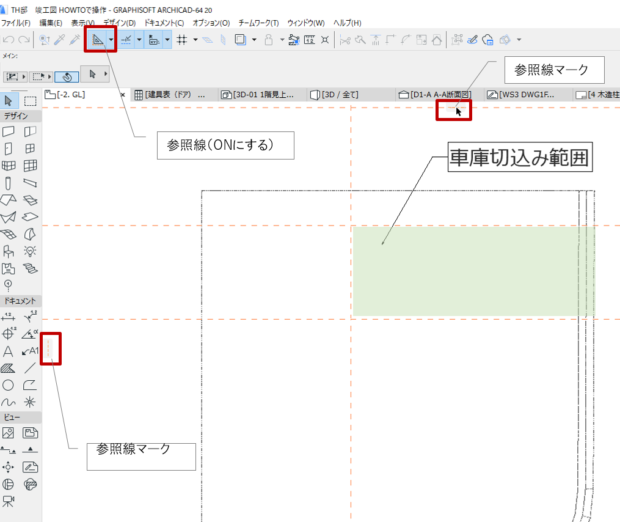Close the [-2. GL] tab
The height and width of the screenshot is (522, 620).
click(123, 95)
